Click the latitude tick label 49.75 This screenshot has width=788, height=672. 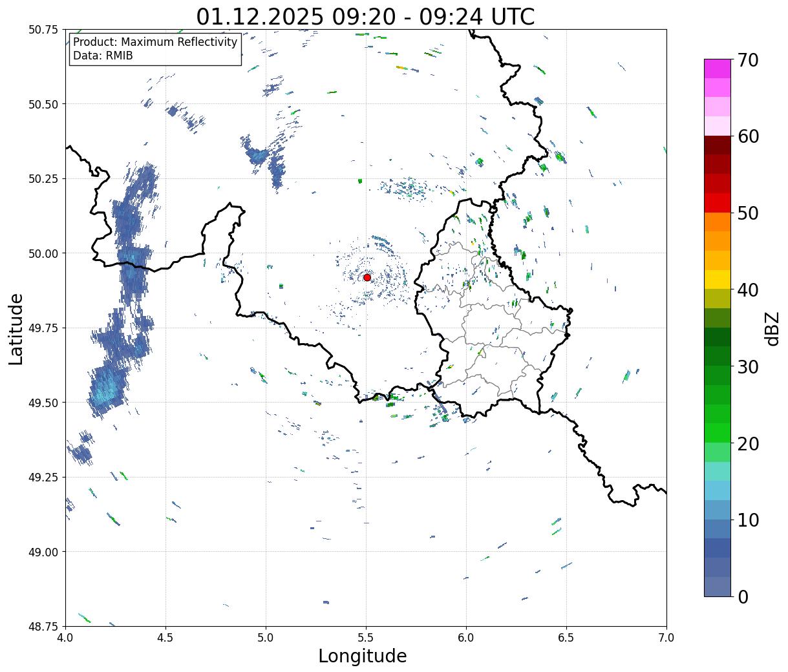point(43,328)
